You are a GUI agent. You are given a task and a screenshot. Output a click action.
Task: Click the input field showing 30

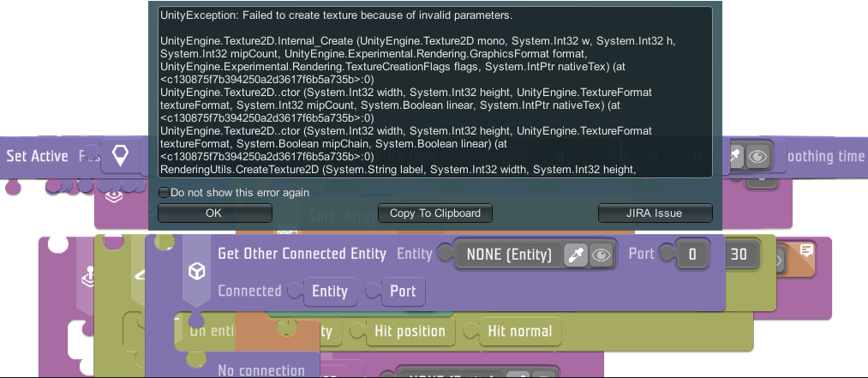coord(739,255)
